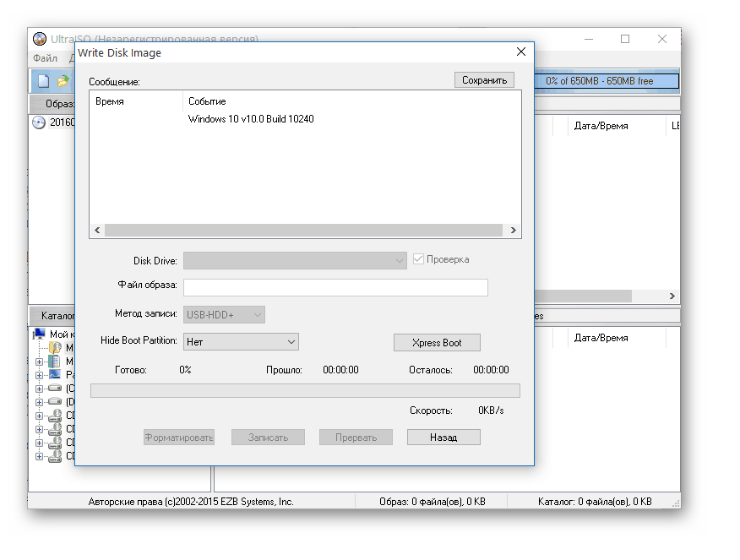Image resolution: width=740 pixels, height=560 pixels.
Task: Expand the (C drive tree node
Action: [x=39, y=389]
